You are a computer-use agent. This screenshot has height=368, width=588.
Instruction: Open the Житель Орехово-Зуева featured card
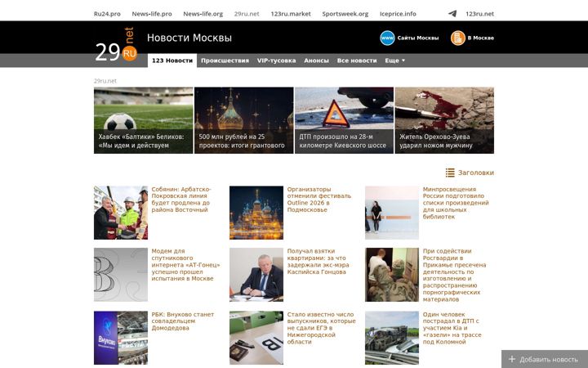click(444, 120)
